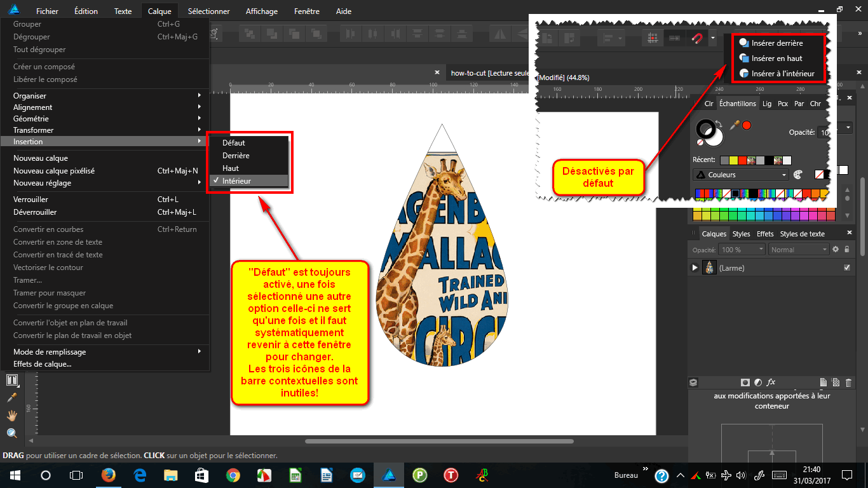Select the Artistic Text tool

pyautogui.click(x=11, y=380)
